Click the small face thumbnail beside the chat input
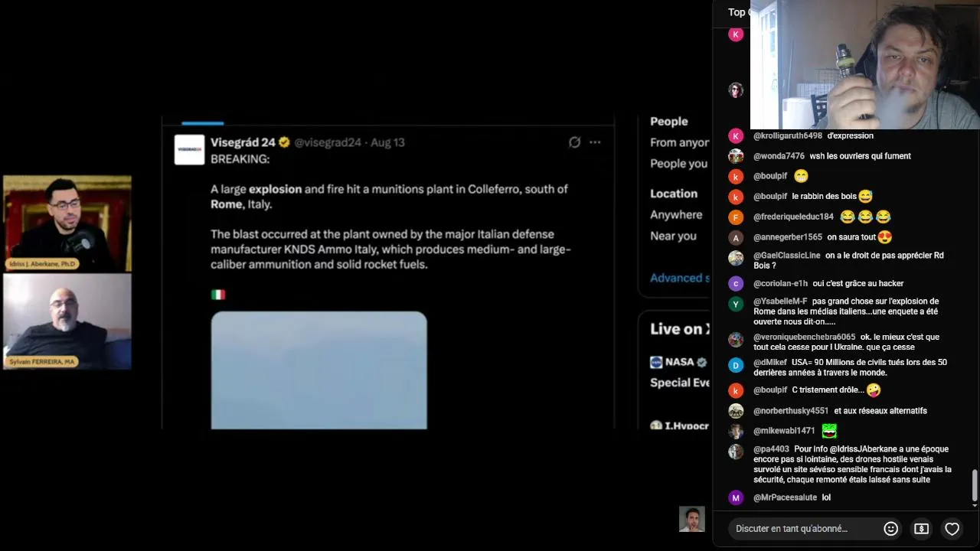980x551 pixels. (x=691, y=519)
